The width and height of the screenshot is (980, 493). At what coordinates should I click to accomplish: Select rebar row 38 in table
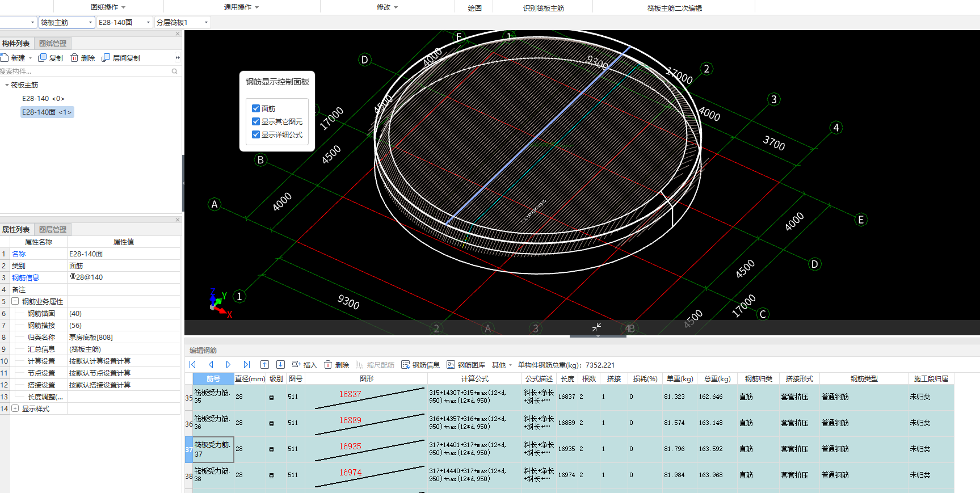click(x=189, y=476)
